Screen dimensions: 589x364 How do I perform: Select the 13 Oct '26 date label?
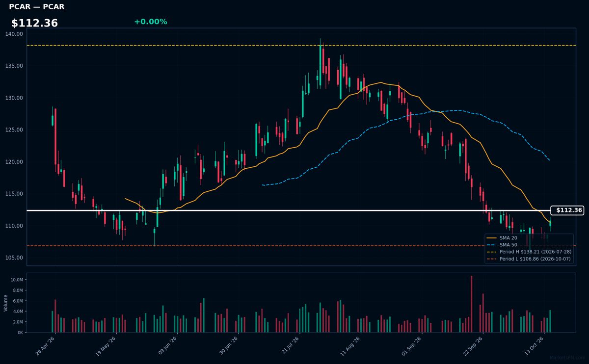533,346
